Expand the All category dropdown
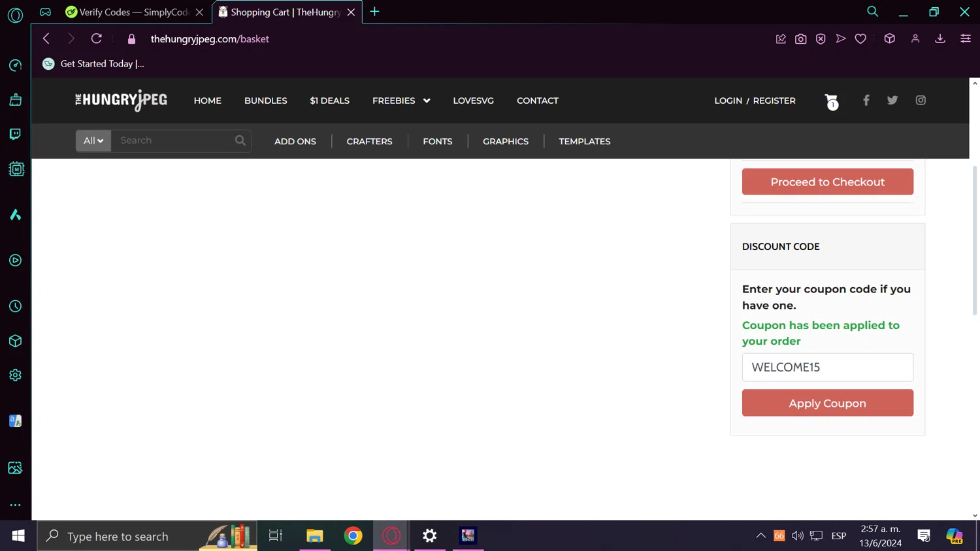980x551 pixels. point(93,140)
